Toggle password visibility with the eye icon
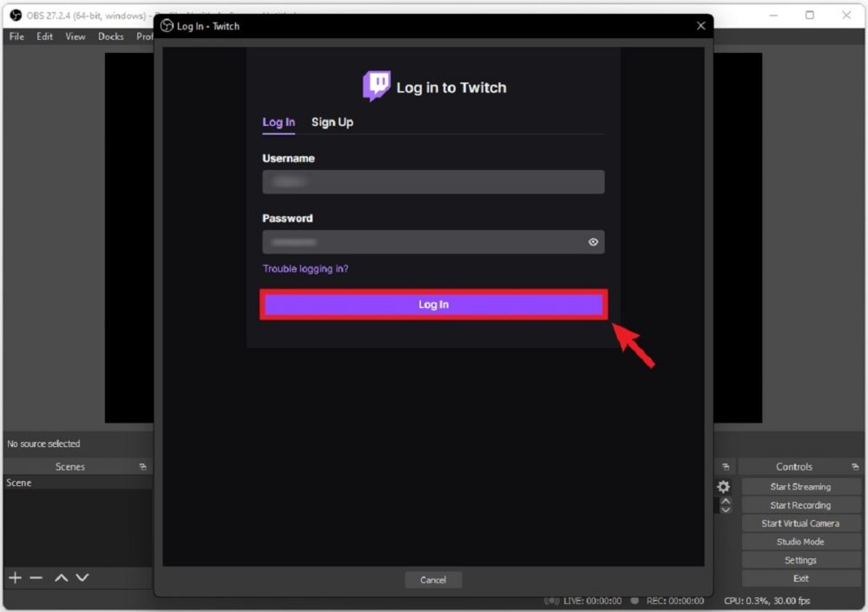 [594, 241]
